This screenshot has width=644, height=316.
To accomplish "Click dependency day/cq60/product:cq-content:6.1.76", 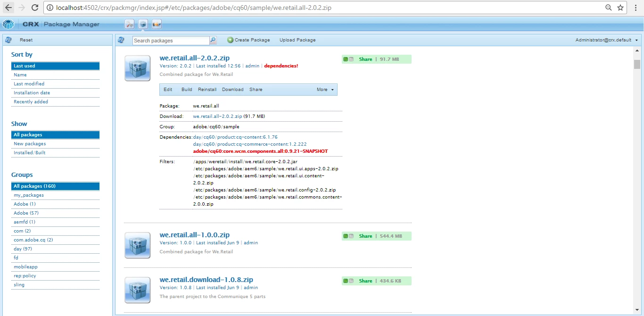I will 235,137.
